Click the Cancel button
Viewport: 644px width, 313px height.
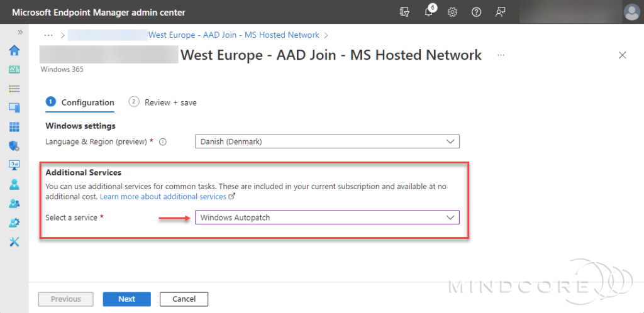184,299
